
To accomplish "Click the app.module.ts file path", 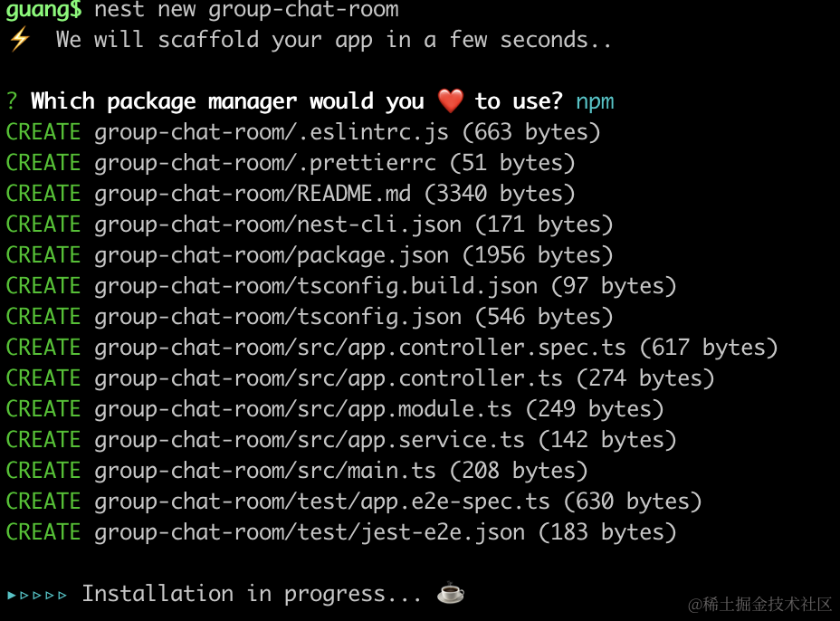I will point(303,409).
